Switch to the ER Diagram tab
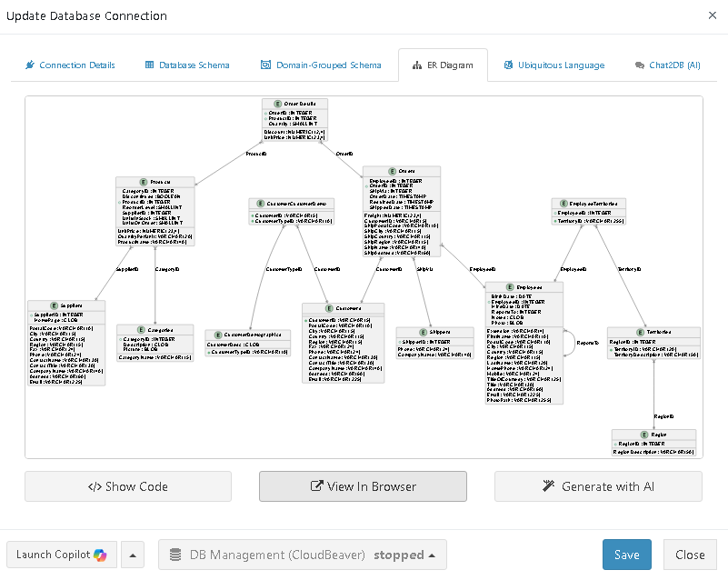This screenshot has width=728, height=580. 443,65
